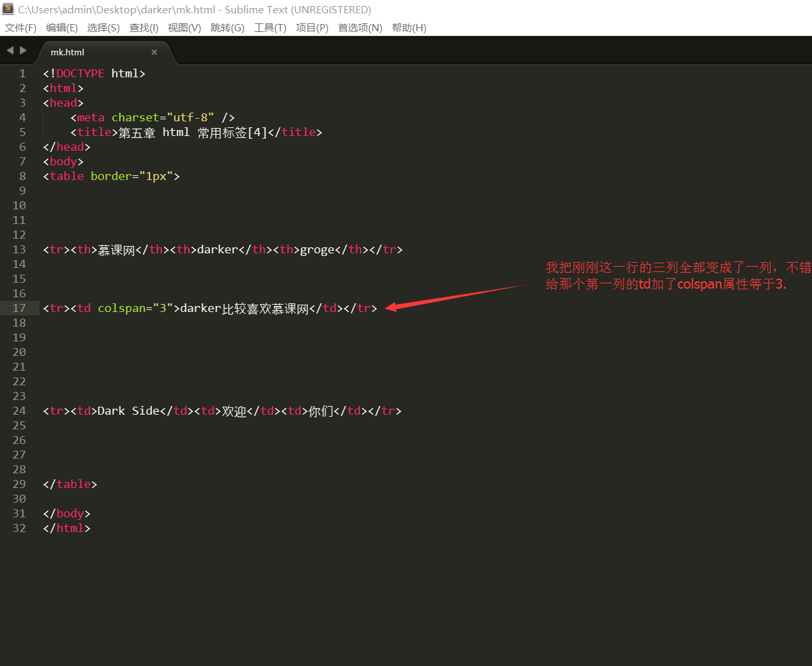Click the groge header cell text
This screenshot has width=812, height=666.
(x=317, y=249)
